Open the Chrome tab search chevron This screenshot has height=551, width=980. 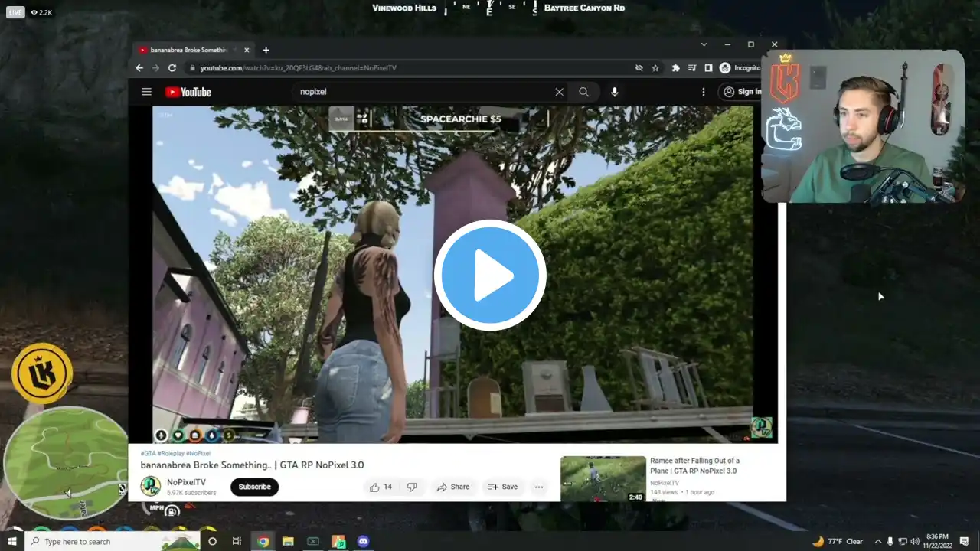704,44
